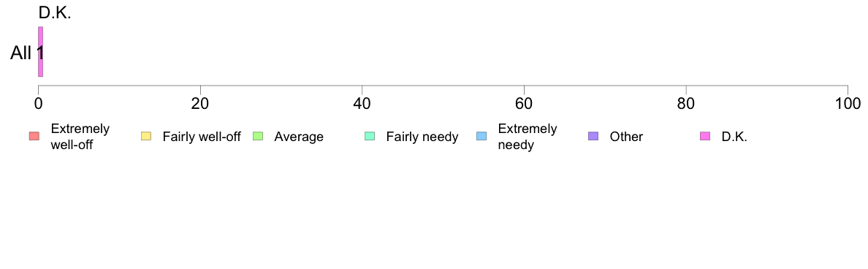868x269 pixels.
Task: Click the Average green legend swatch
Action: (258, 136)
